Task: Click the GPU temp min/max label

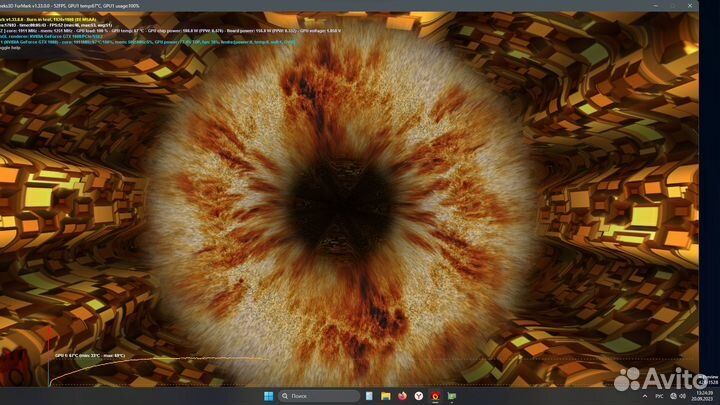Action: pyautogui.click(x=90, y=355)
